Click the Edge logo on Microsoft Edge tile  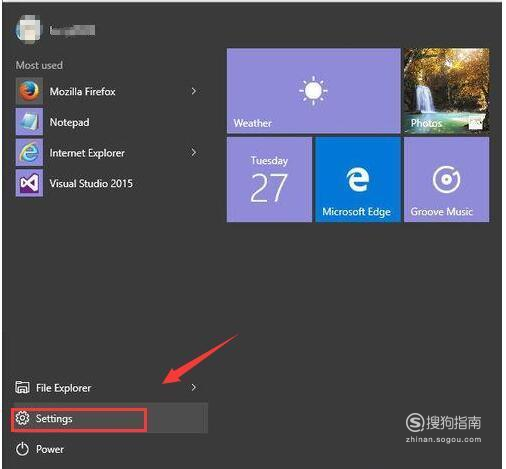pyautogui.click(x=358, y=179)
